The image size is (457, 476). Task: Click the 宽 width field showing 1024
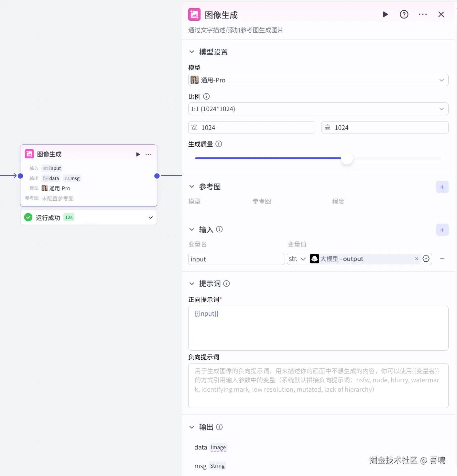[x=252, y=127]
